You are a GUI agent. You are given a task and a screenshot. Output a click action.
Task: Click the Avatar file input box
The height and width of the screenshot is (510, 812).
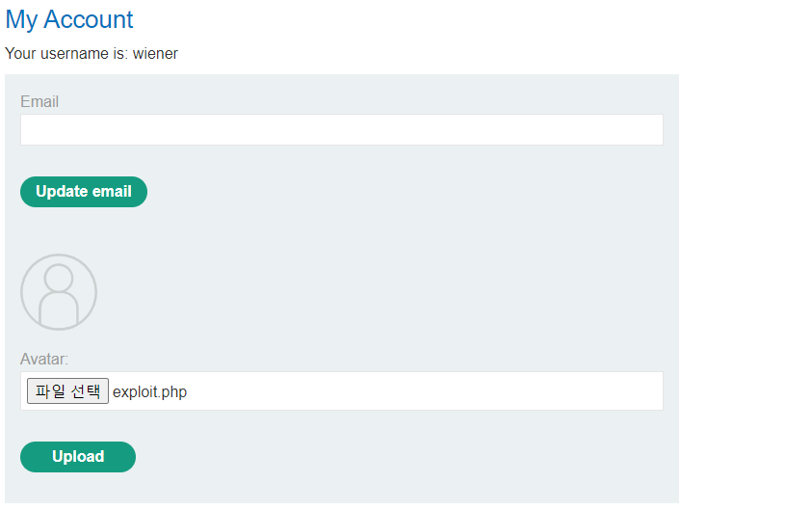pyautogui.click(x=341, y=390)
